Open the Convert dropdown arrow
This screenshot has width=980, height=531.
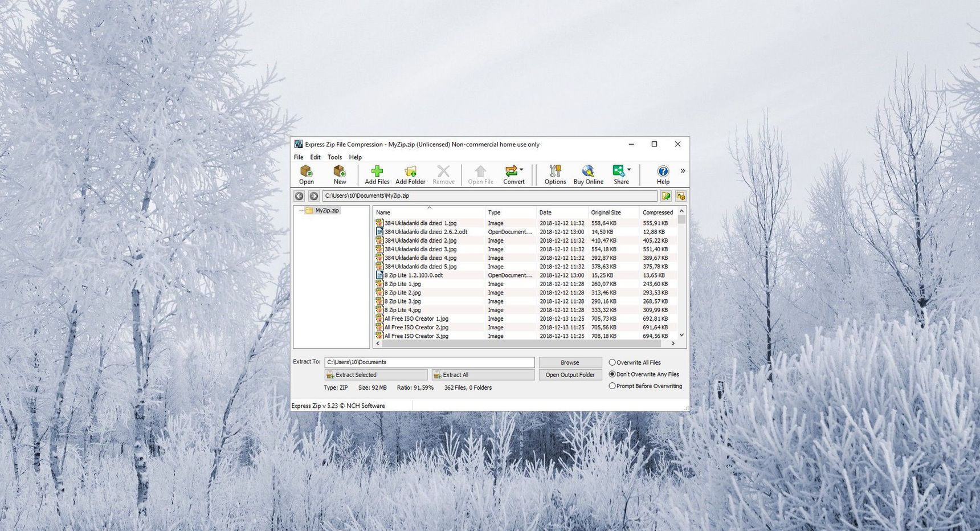[x=521, y=170]
